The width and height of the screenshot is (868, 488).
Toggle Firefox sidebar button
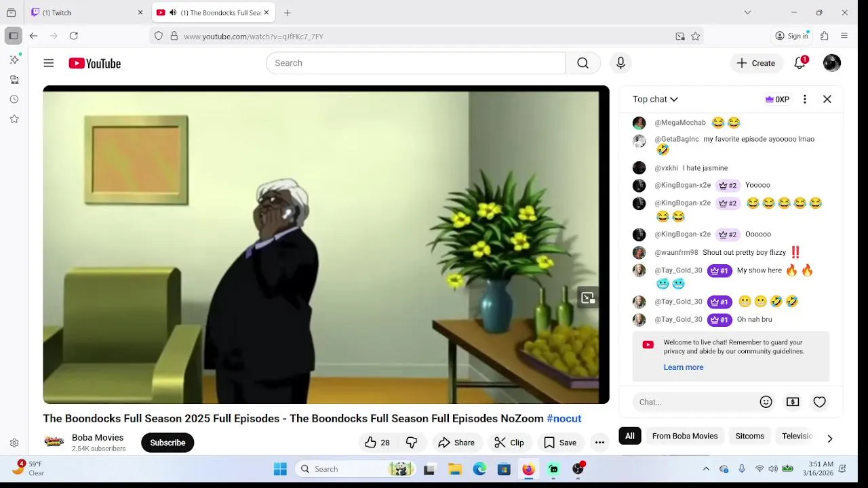pos(13,36)
